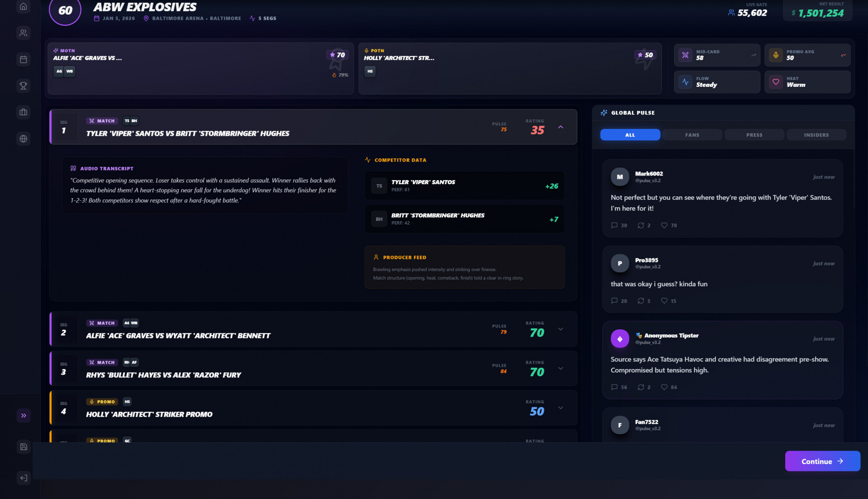The image size is (868, 499).
Task: Expand segment 4 Holly Striker promo
Action: pyautogui.click(x=561, y=408)
